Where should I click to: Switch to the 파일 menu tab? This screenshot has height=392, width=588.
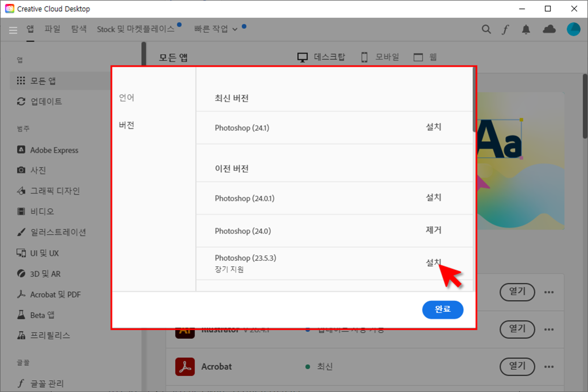pyautogui.click(x=52, y=29)
